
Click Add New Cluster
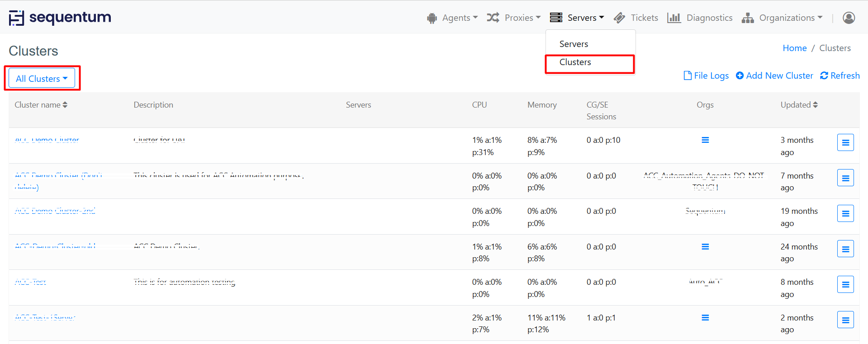[774, 75]
